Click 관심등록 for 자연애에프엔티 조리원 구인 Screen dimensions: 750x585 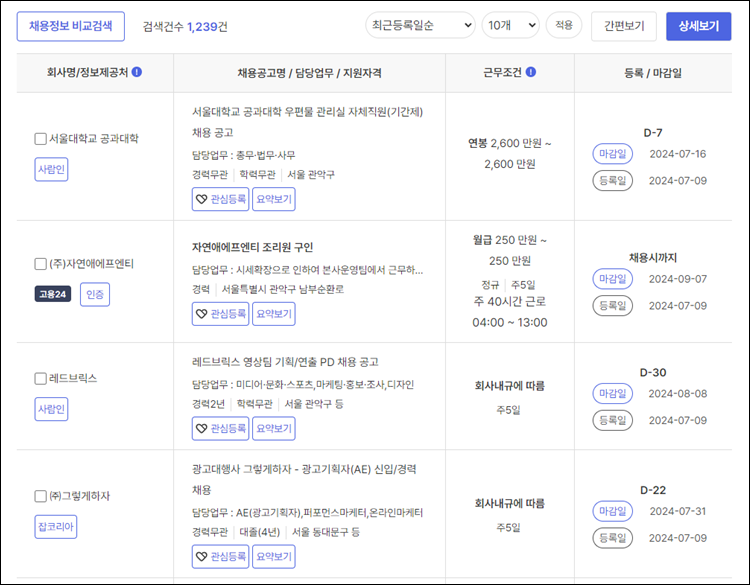coord(221,314)
